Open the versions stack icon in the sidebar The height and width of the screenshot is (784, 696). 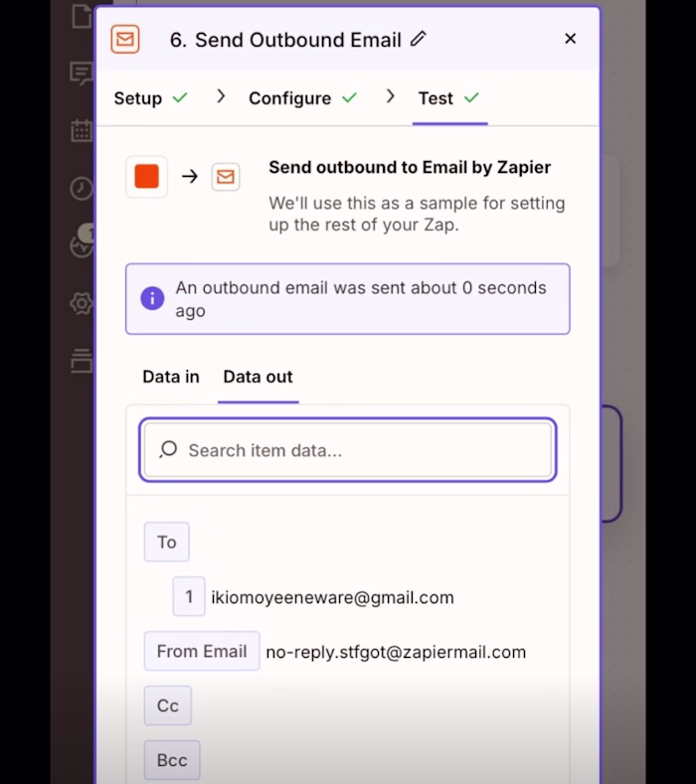coord(82,361)
